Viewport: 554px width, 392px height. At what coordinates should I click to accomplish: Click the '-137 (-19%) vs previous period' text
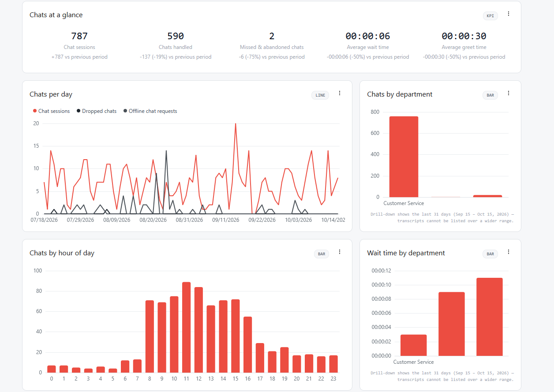point(176,57)
